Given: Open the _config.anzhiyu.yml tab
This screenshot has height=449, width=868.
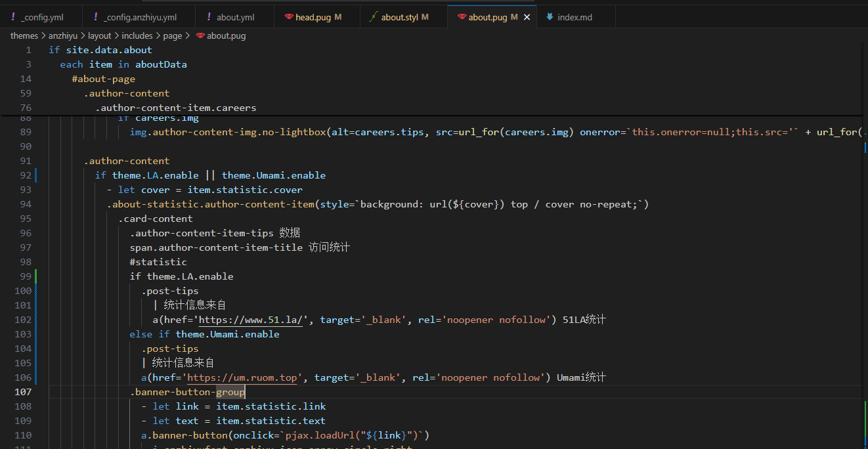Looking at the screenshot, I should pyautogui.click(x=140, y=17).
